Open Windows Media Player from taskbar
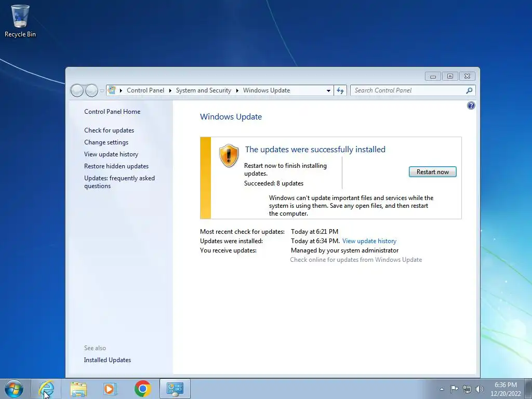This screenshot has height=399, width=532. (x=110, y=389)
